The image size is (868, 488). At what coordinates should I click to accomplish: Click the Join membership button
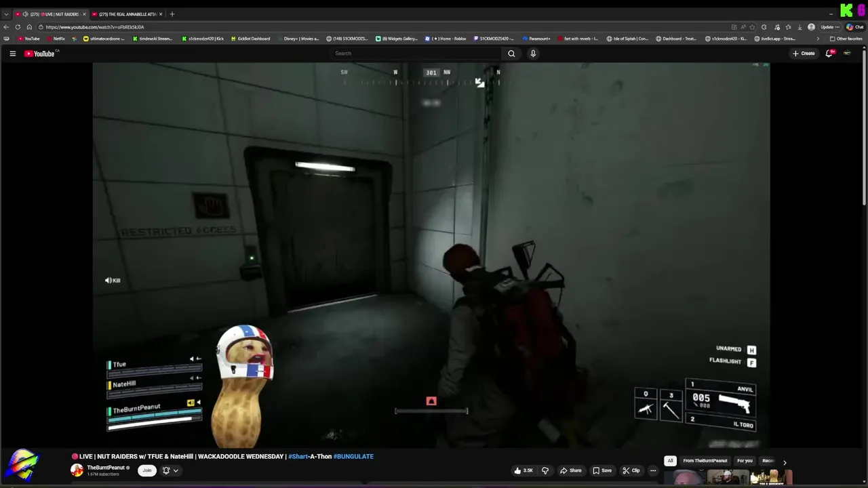click(146, 470)
